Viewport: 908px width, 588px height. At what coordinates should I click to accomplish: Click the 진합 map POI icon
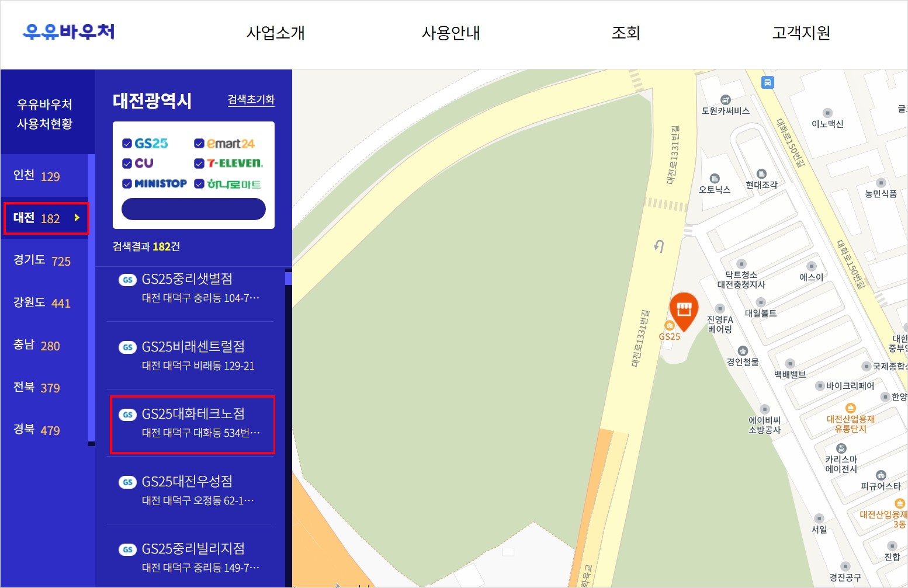892,545
